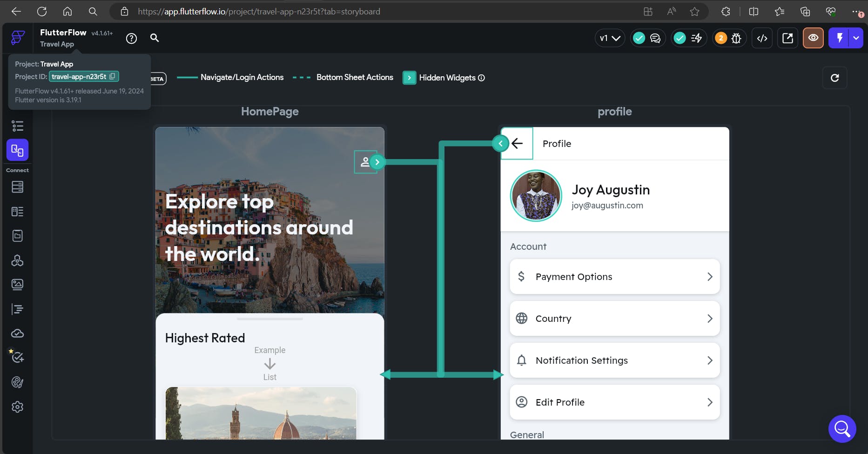Select the Payment Options row
Image resolution: width=868 pixels, height=454 pixels.
point(615,277)
